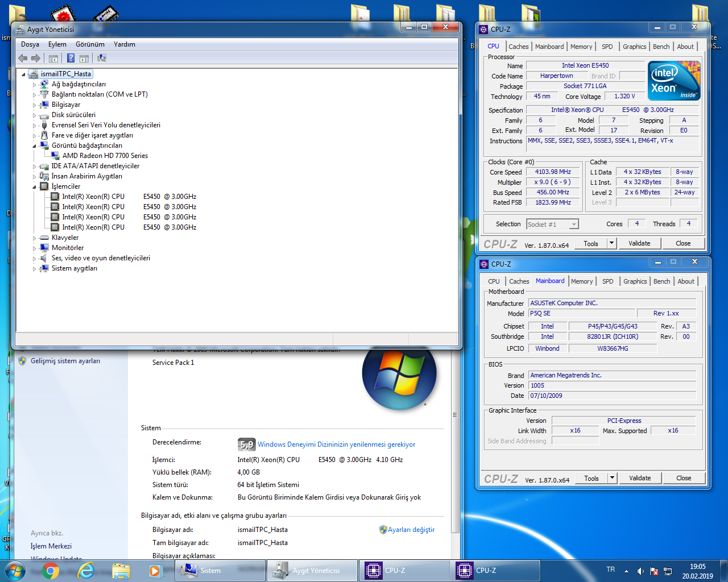Select the AMD Radeon HD 7700 Series device
The width and height of the screenshot is (728, 582).
(105, 156)
